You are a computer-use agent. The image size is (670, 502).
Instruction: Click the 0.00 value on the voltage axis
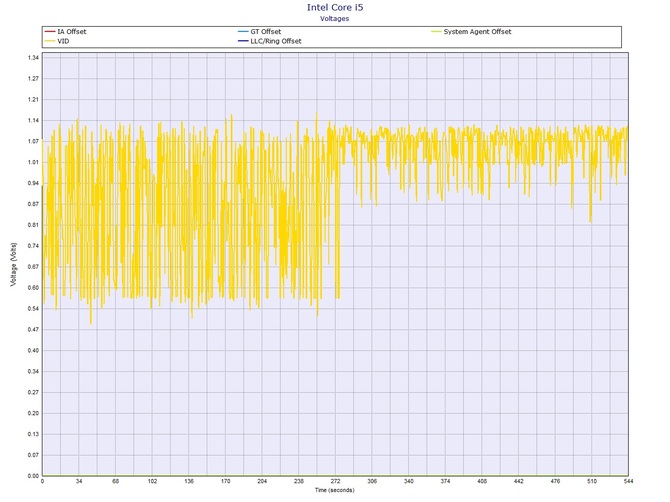(x=34, y=476)
